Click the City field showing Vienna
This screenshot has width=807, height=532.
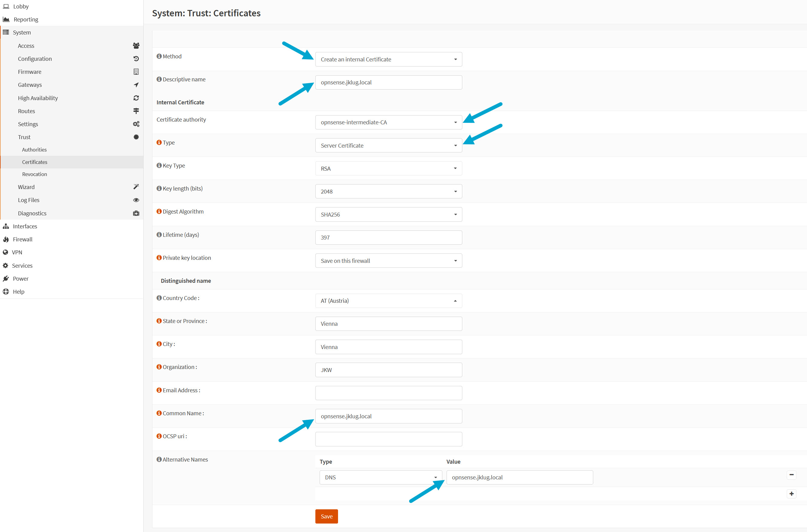coord(389,347)
